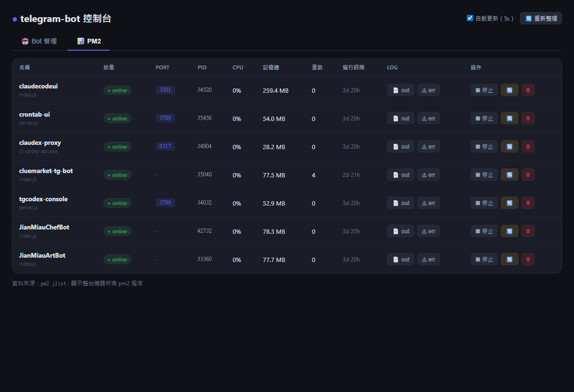The height and width of the screenshot is (392, 574).
Task: Open the err log for crontab-ui
Action: point(429,118)
